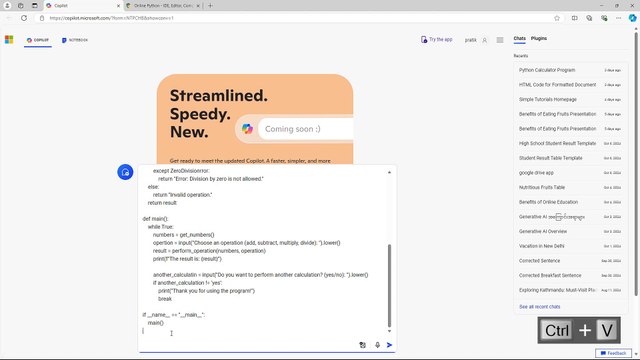Open Generative AI Overview chat
Screen dimensions: 640x360
[x=570, y=231]
